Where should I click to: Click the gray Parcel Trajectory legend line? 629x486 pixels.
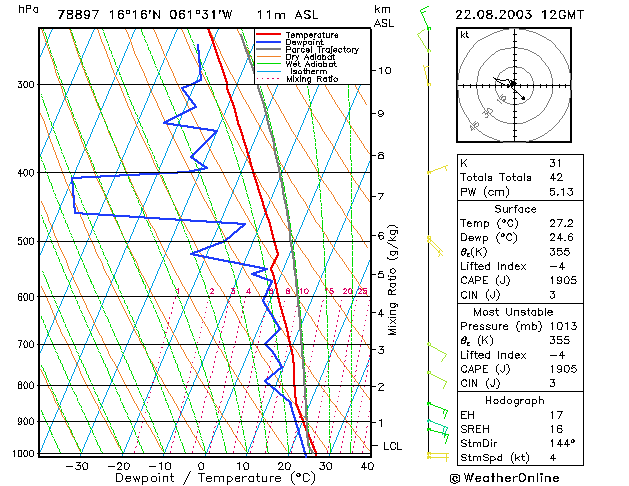point(268,49)
